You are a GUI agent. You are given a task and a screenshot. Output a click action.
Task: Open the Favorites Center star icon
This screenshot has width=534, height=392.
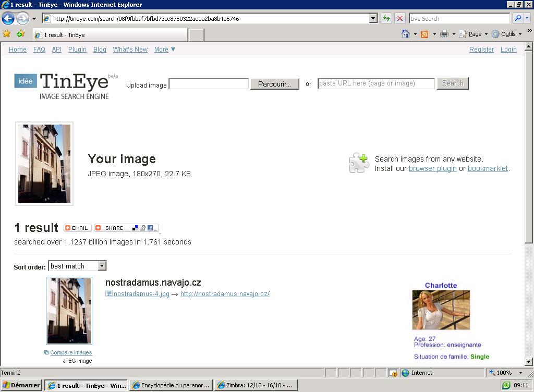pos(7,34)
